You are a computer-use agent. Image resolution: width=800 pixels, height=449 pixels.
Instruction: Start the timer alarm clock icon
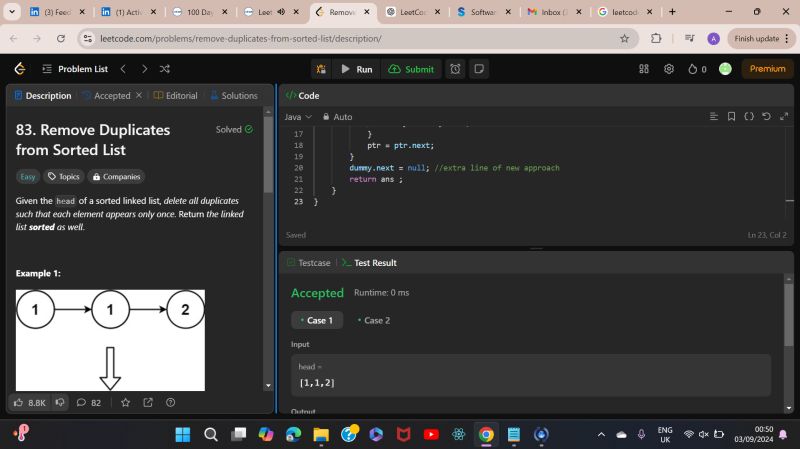[455, 69]
